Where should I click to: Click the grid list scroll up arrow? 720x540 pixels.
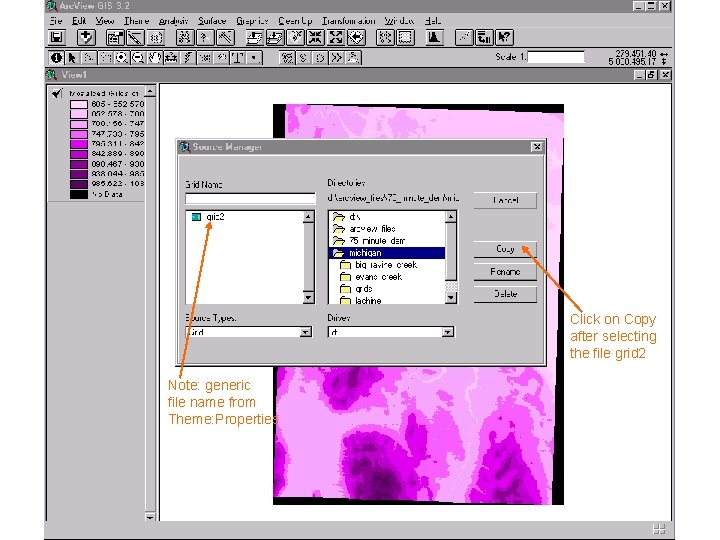[x=309, y=216]
